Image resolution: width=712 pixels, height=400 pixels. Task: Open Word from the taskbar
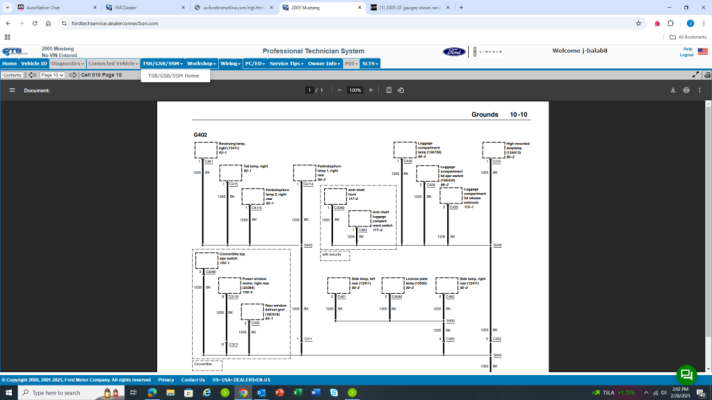316,392
